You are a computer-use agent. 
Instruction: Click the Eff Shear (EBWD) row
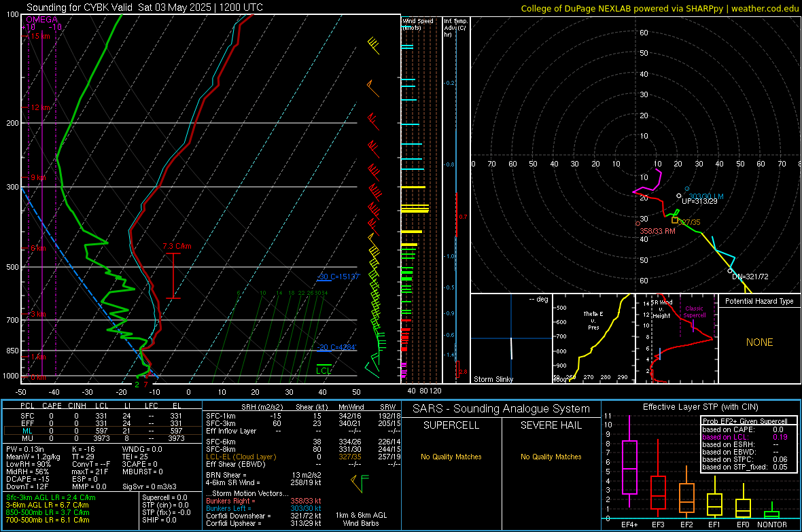pos(303,464)
